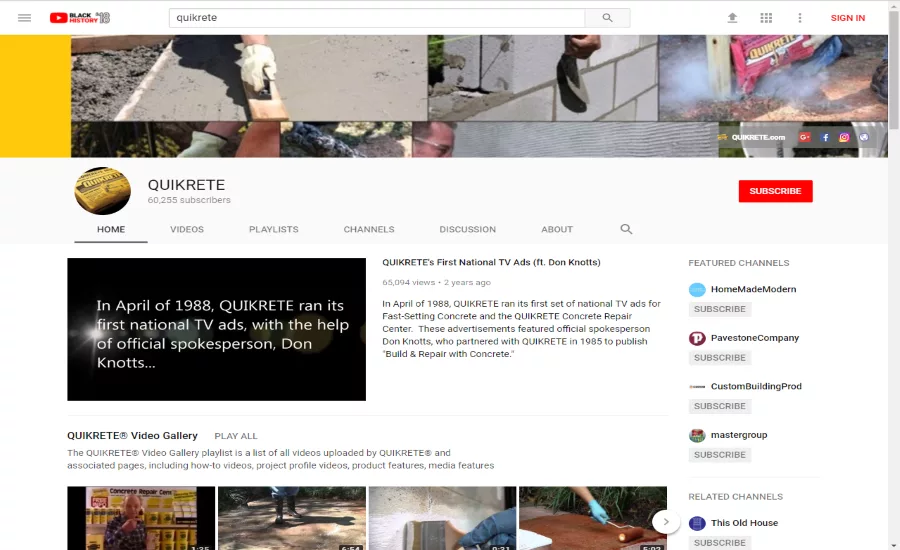
Task: Click the This Old House avatar
Action: (697, 523)
